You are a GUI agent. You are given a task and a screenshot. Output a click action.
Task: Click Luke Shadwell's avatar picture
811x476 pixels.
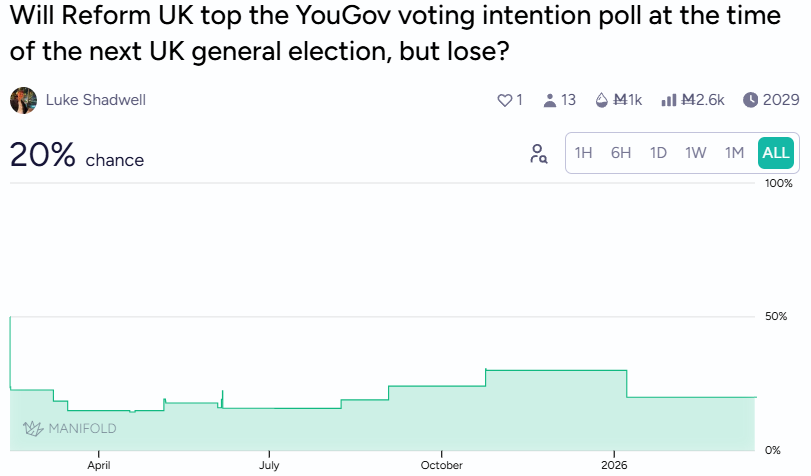[23, 100]
